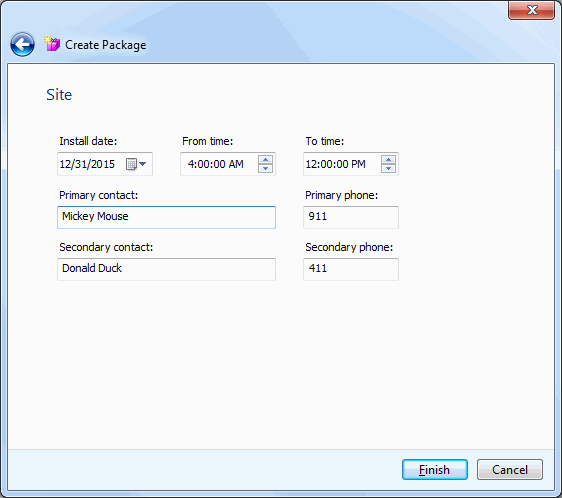This screenshot has width=562, height=498.
Task: Click the calendar icon in Install date
Action: [132, 164]
